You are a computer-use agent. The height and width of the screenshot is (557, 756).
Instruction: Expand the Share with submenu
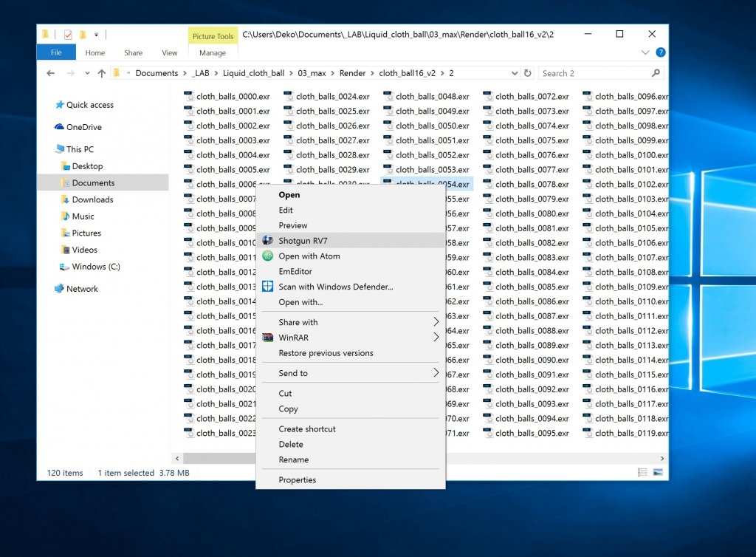(436, 321)
